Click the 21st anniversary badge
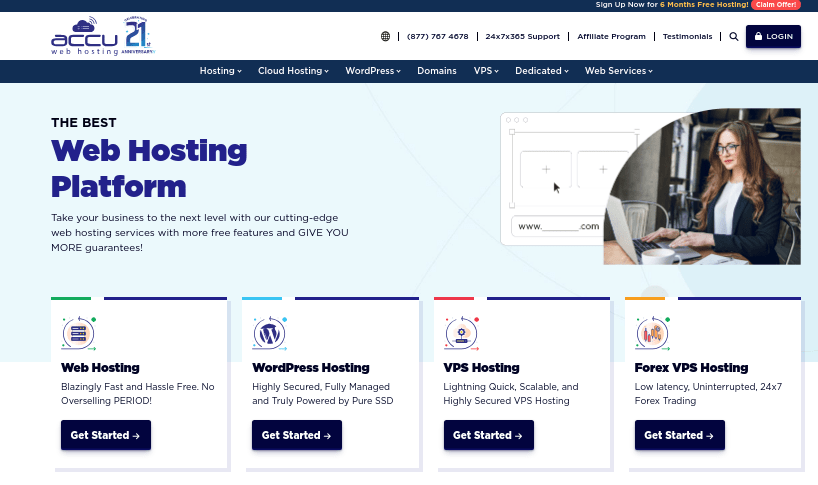Viewport: 818px width, 485px height. [139, 35]
